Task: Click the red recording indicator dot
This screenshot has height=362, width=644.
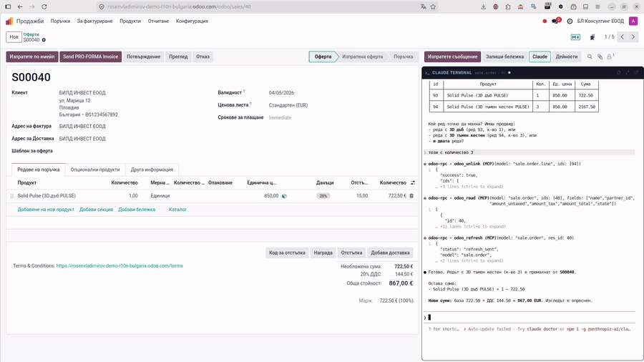Action: [545, 21]
